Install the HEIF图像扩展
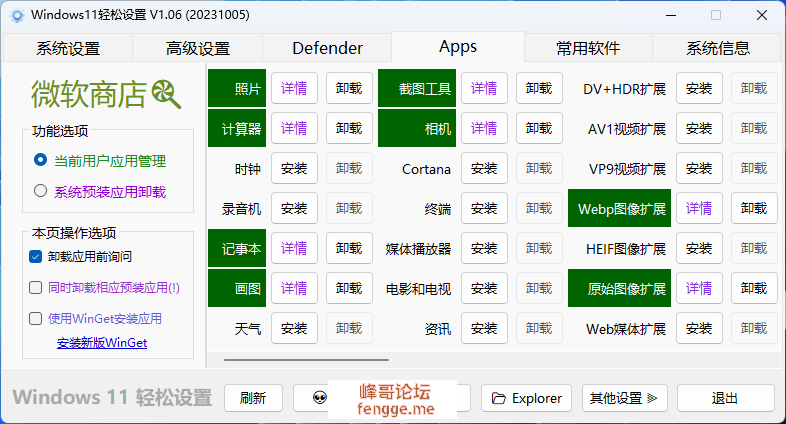 tap(699, 248)
